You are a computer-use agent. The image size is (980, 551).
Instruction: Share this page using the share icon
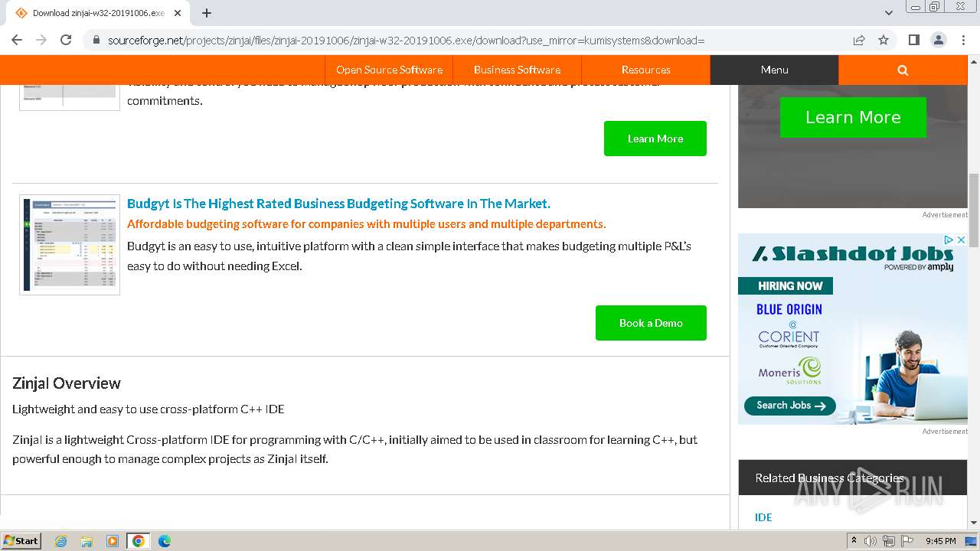click(859, 40)
